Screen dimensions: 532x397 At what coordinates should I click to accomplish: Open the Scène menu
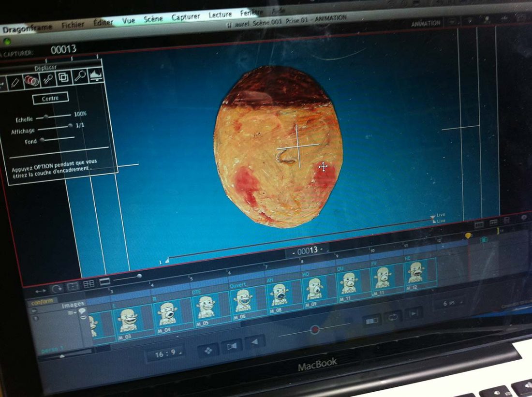[153, 19]
